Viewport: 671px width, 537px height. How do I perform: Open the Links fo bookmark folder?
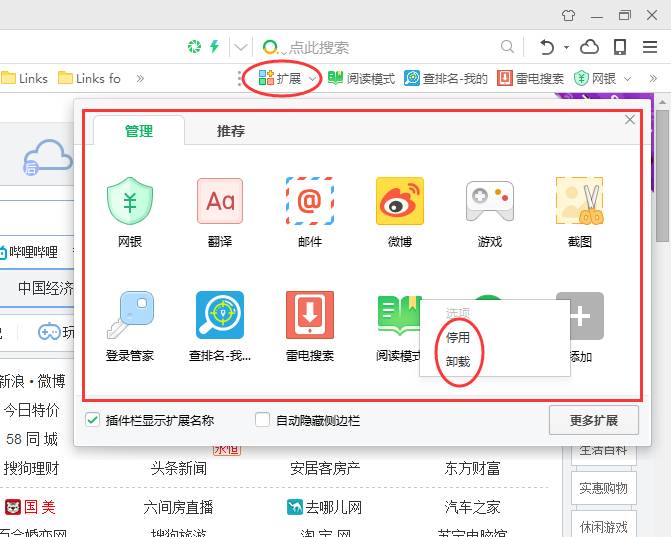click(89, 78)
